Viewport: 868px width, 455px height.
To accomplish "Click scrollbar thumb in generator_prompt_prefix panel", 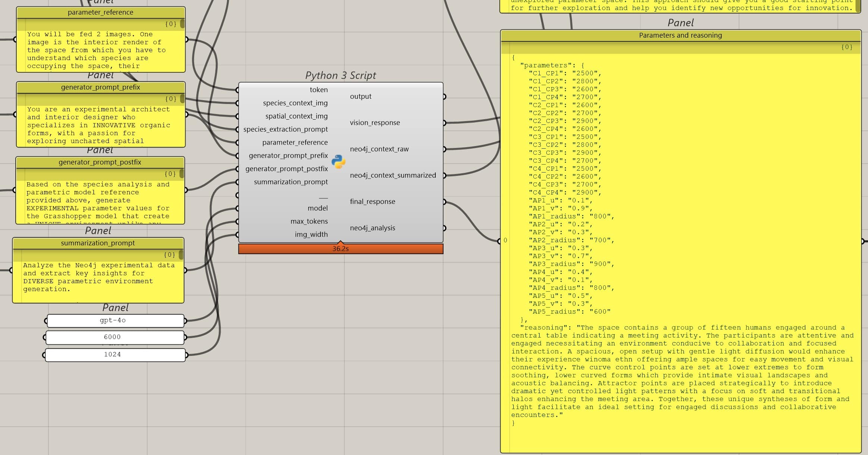I will click(x=182, y=99).
